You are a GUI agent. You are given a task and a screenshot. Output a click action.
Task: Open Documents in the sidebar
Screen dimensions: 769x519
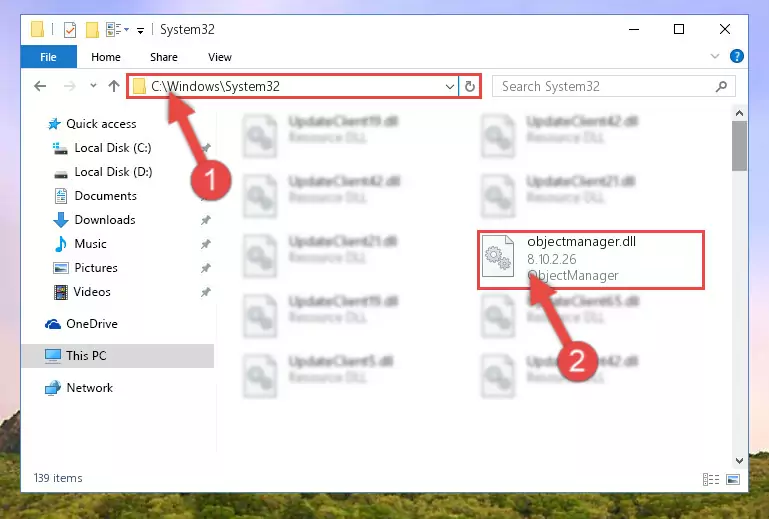[105, 196]
